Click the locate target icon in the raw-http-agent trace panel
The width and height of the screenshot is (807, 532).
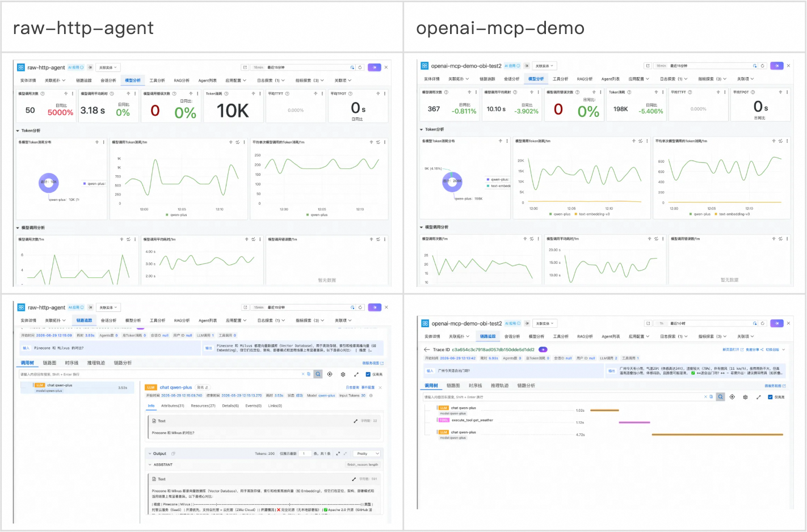[x=330, y=374]
